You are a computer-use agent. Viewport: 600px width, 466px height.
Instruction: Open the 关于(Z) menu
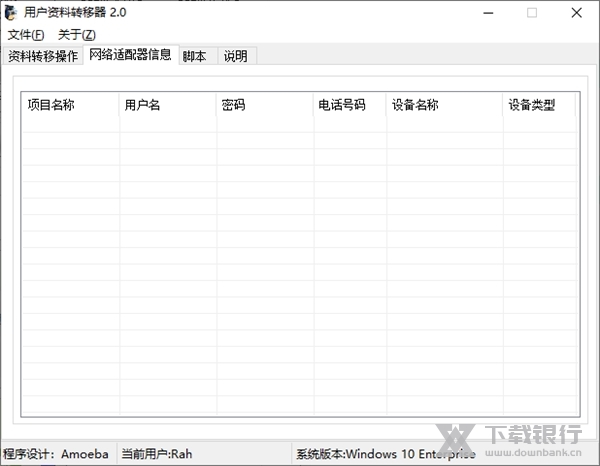(x=77, y=35)
